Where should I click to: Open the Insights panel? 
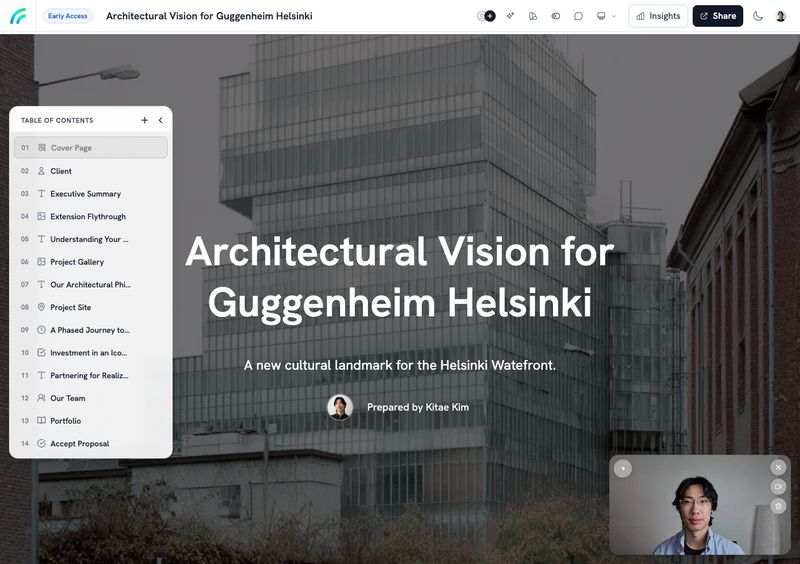(658, 16)
